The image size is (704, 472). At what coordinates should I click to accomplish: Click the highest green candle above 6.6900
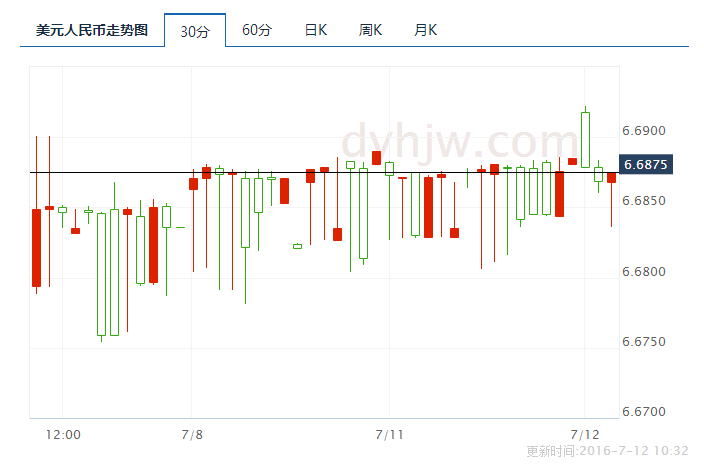pos(585,138)
